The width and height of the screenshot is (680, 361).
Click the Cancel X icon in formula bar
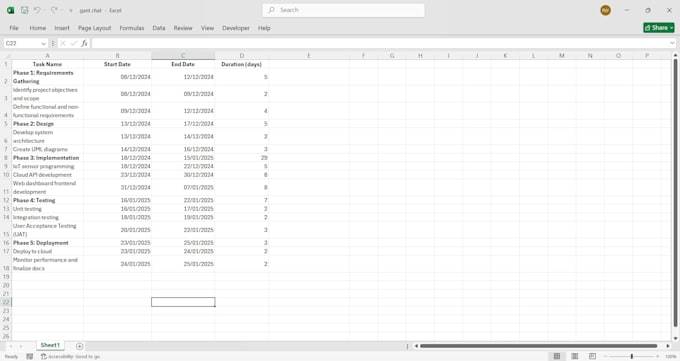pos(63,43)
